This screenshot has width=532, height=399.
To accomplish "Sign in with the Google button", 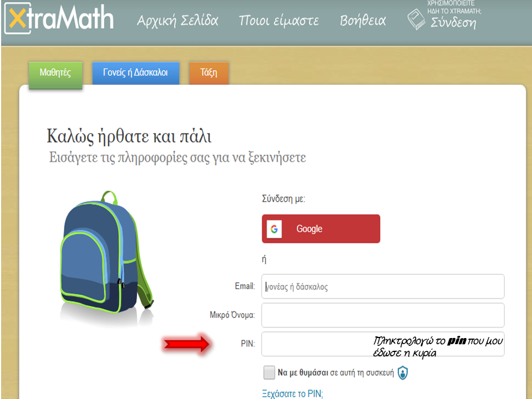I will pos(321,229).
